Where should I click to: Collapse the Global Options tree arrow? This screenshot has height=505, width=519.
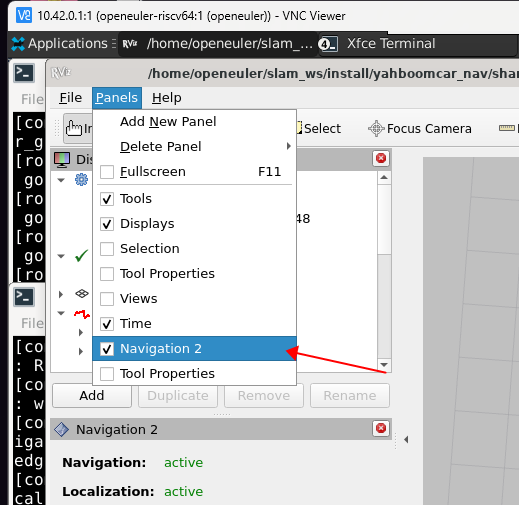click(x=61, y=180)
